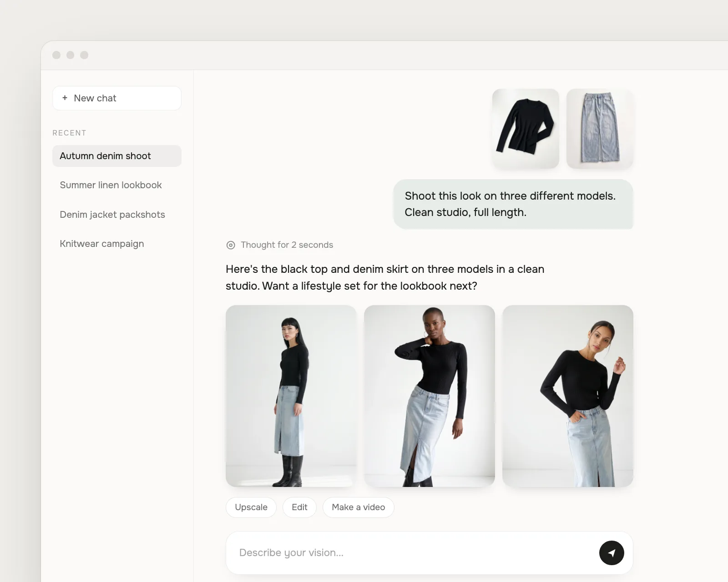728x582 pixels.
Task: Select the middle generated model image
Action: [x=430, y=396]
